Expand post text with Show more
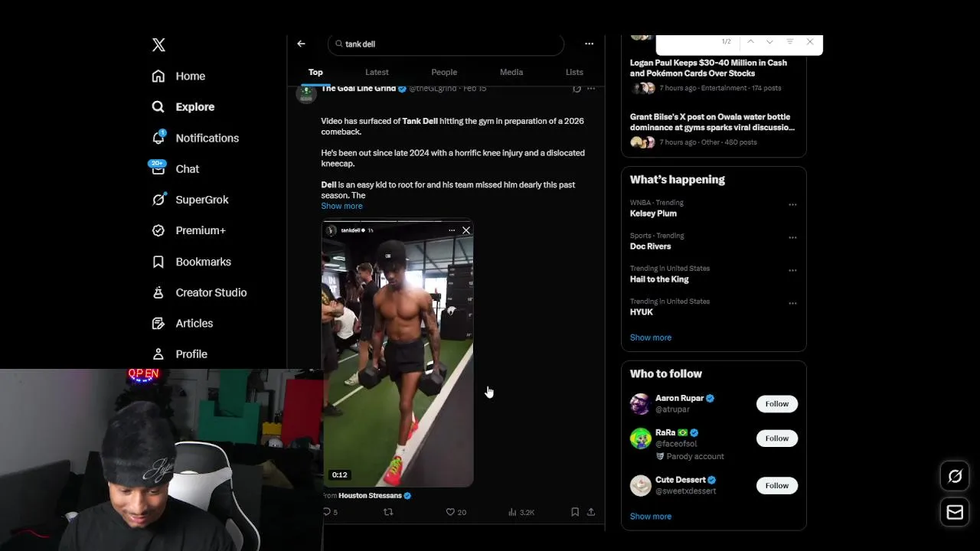 (x=341, y=206)
